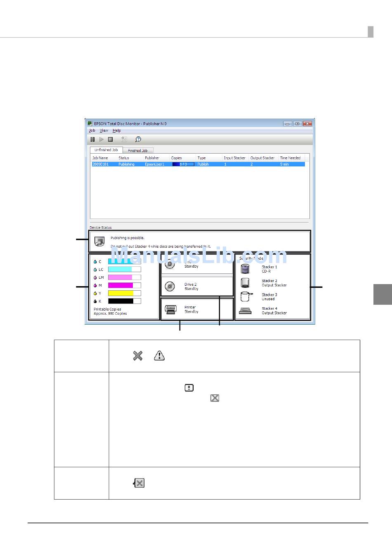Click the Device Status section label

pyautogui.click(x=101, y=228)
